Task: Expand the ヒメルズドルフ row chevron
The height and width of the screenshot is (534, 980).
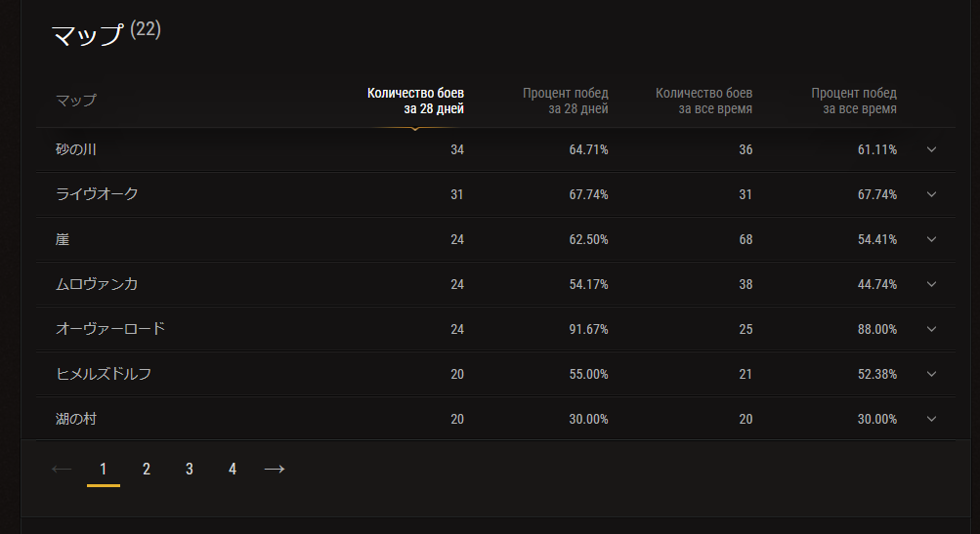Action: coord(931,375)
